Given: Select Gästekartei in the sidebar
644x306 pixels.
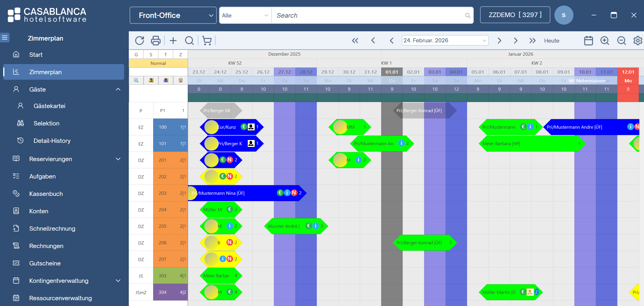Looking at the screenshot, I should (49, 106).
